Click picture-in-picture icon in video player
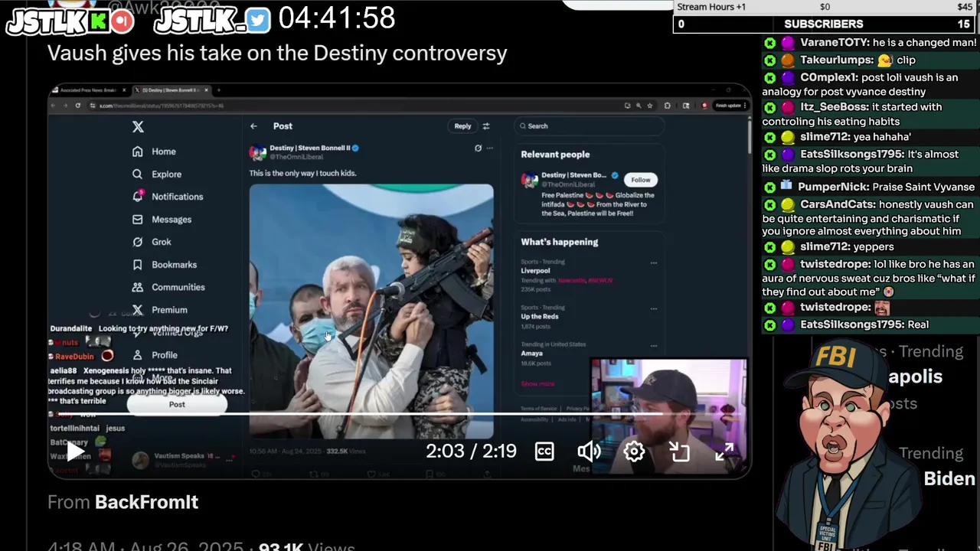The height and width of the screenshot is (551, 980). [x=679, y=452]
